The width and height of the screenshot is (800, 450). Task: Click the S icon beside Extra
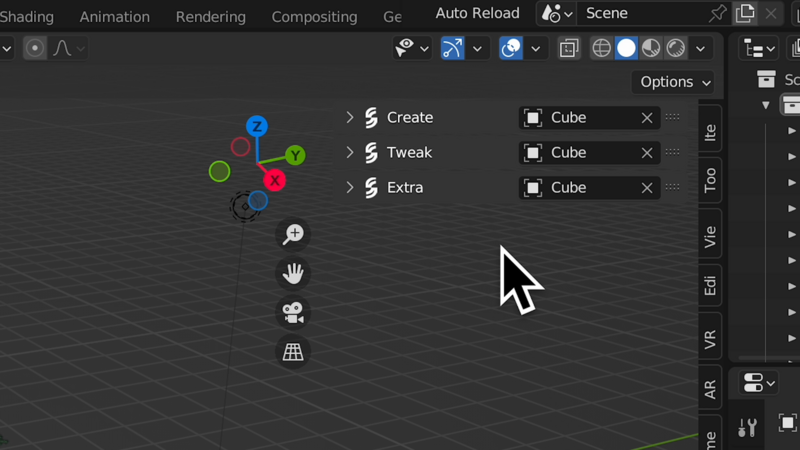[371, 188]
